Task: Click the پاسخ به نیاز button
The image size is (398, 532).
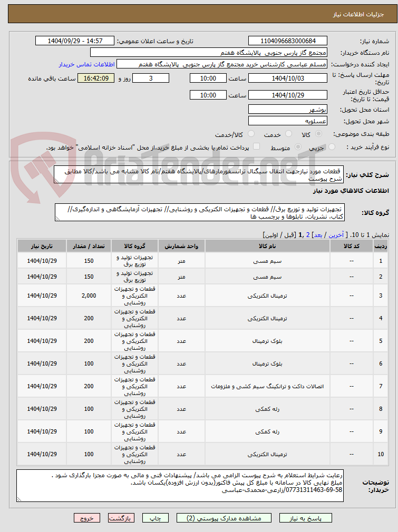Action: 305,518
